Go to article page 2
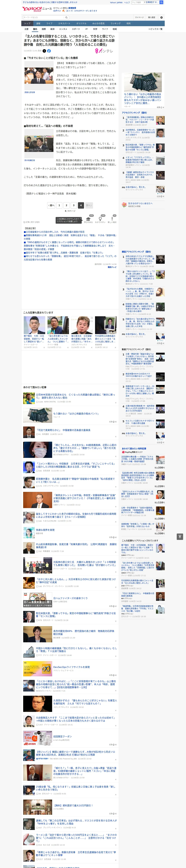The image size is (186, 868). click(x=66, y=205)
